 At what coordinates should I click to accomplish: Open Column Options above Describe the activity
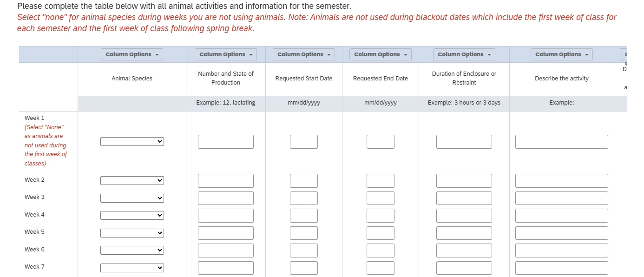(562, 54)
